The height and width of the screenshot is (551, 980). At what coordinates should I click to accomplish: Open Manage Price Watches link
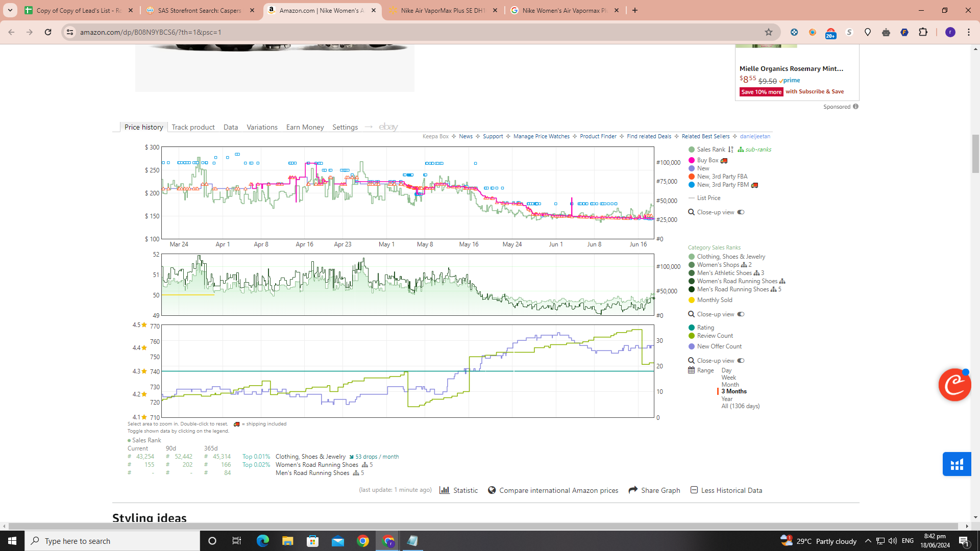click(x=541, y=136)
